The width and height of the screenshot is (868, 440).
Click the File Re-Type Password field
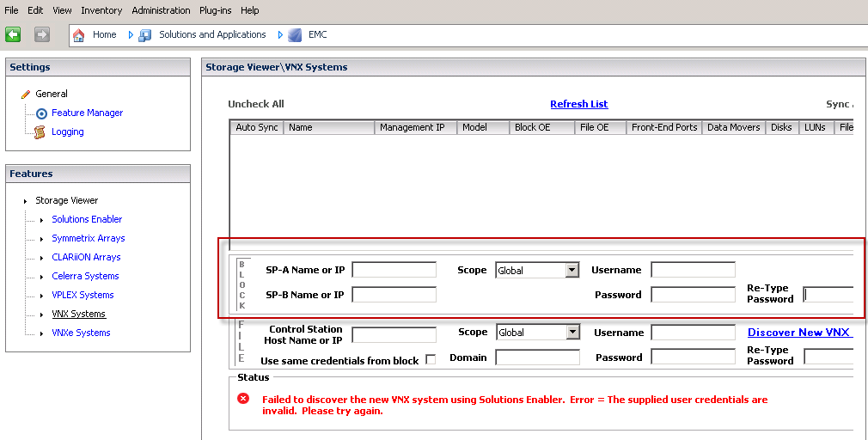828,357
